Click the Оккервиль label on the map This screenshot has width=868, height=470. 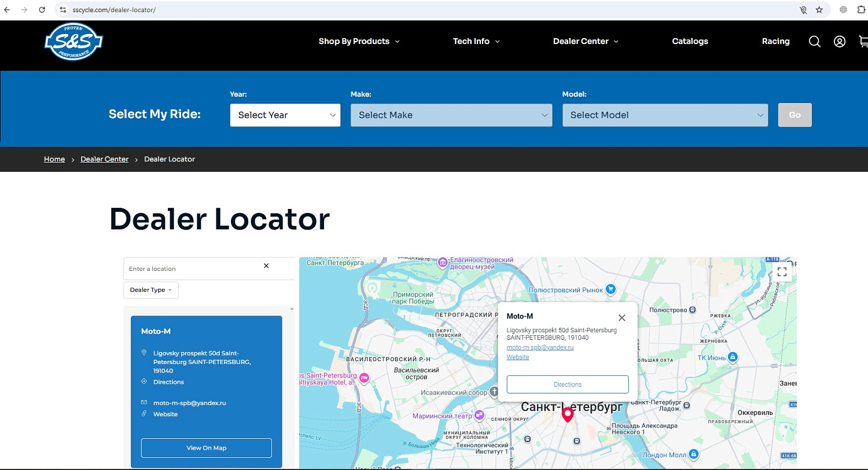click(x=755, y=413)
